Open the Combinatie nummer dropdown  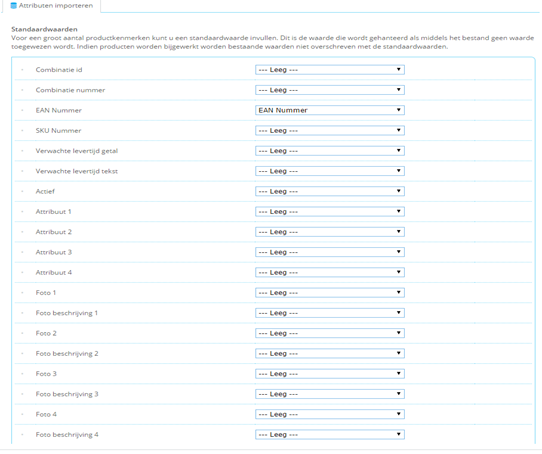(x=330, y=90)
